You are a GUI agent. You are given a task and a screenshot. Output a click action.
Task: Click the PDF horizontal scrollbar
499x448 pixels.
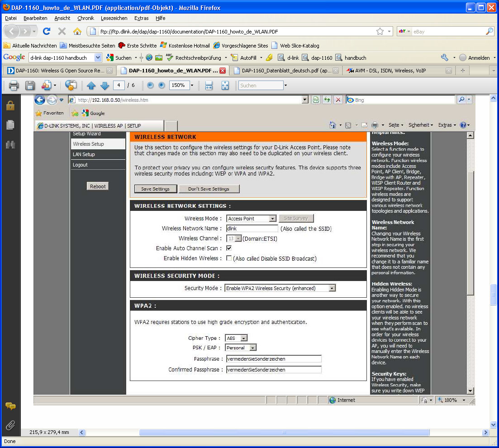coord(284,433)
